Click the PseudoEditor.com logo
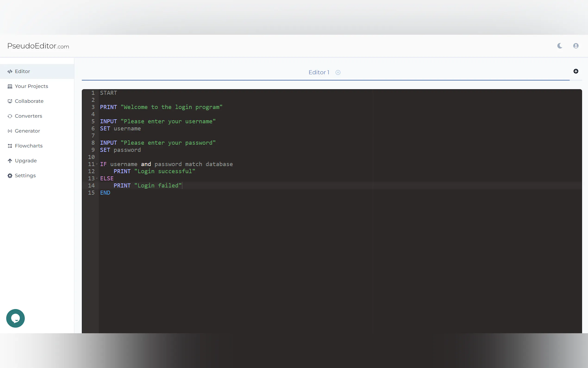 (x=38, y=46)
